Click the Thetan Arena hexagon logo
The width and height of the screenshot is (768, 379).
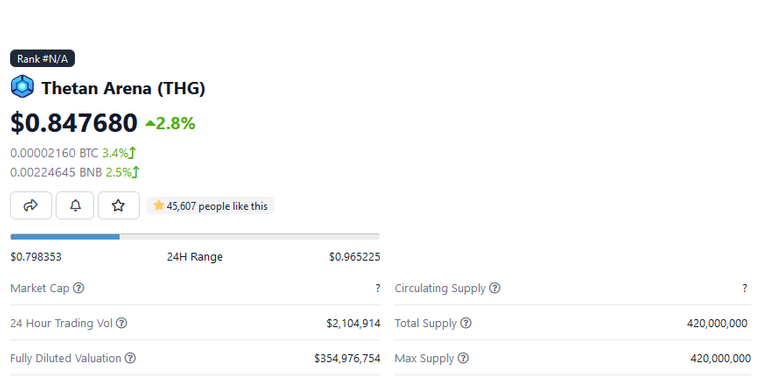[x=23, y=87]
